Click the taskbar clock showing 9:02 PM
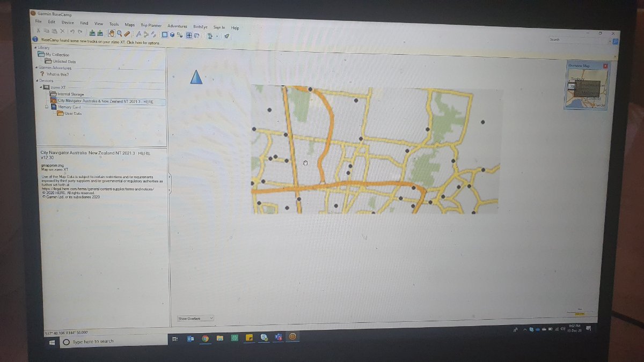 coord(575,328)
